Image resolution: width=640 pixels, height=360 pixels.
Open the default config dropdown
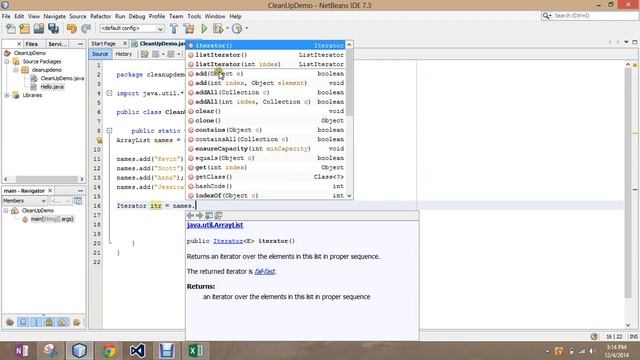(x=132, y=29)
